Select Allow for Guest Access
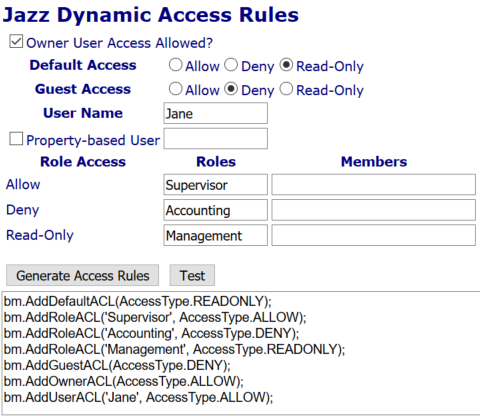Image resolution: width=480 pixels, height=416 pixels. 175,89
